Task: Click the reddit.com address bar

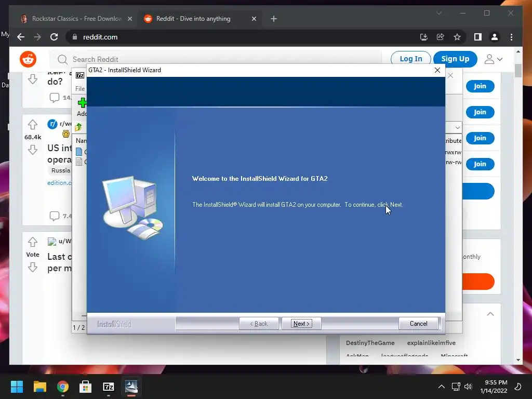Action: [x=237, y=37]
